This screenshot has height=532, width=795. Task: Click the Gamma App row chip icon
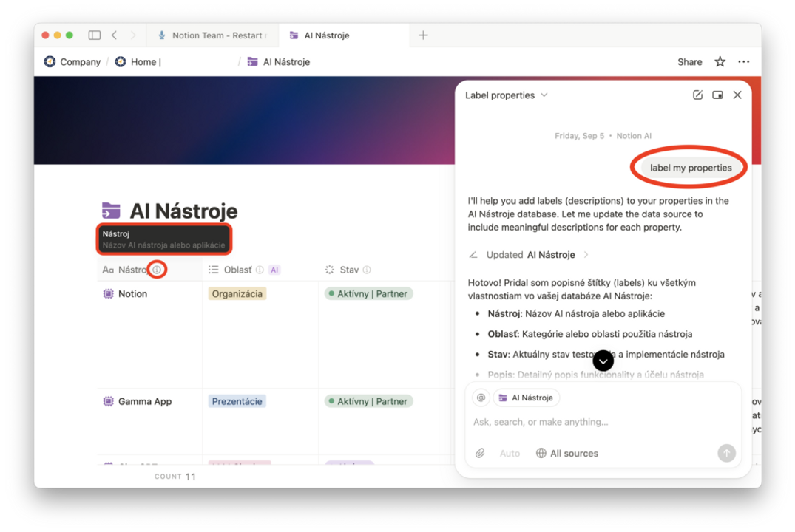pyautogui.click(x=108, y=401)
